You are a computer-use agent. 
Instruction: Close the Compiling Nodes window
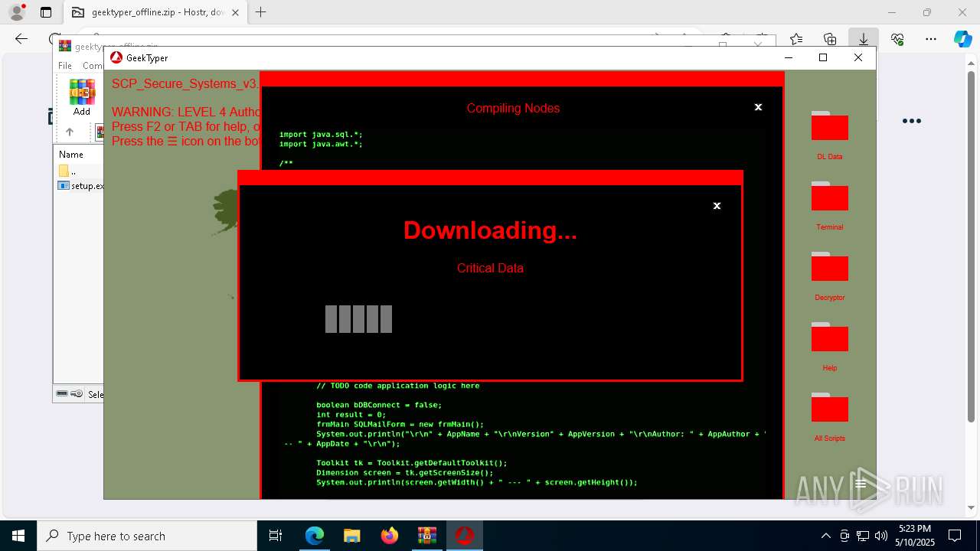click(758, 107)
